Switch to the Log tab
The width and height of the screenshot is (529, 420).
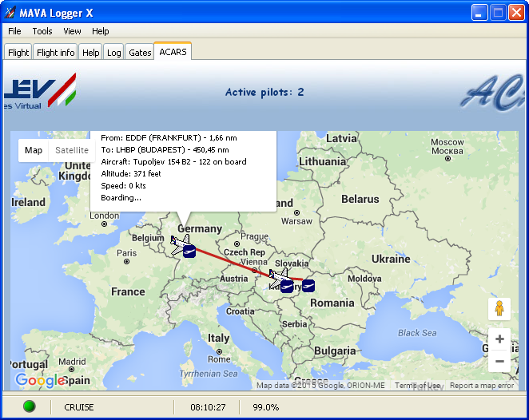pos(113,53)
